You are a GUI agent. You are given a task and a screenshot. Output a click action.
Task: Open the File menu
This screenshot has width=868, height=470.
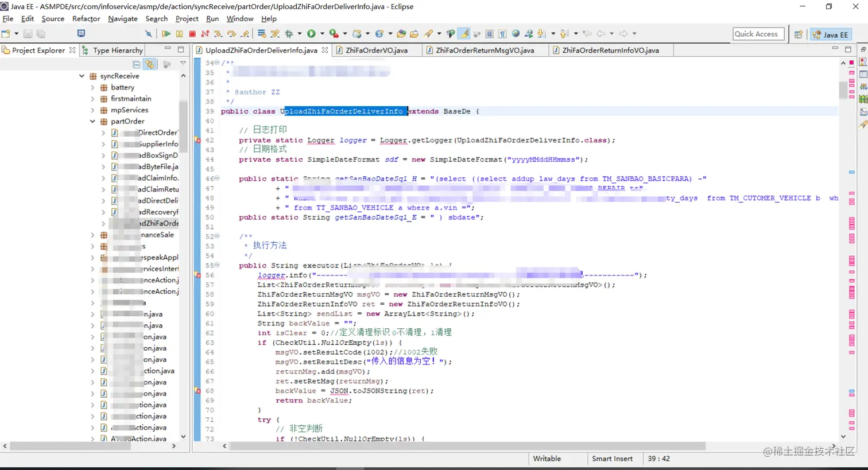7,18
